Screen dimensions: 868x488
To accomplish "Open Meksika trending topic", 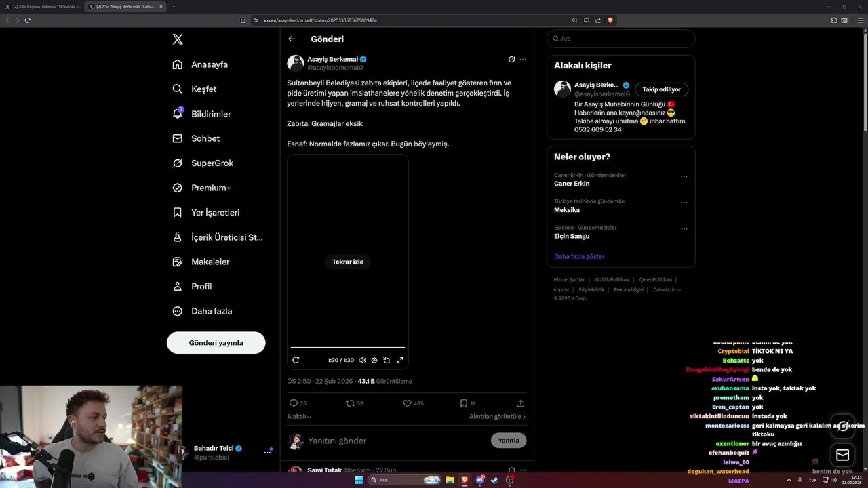I will pos(567,210).
